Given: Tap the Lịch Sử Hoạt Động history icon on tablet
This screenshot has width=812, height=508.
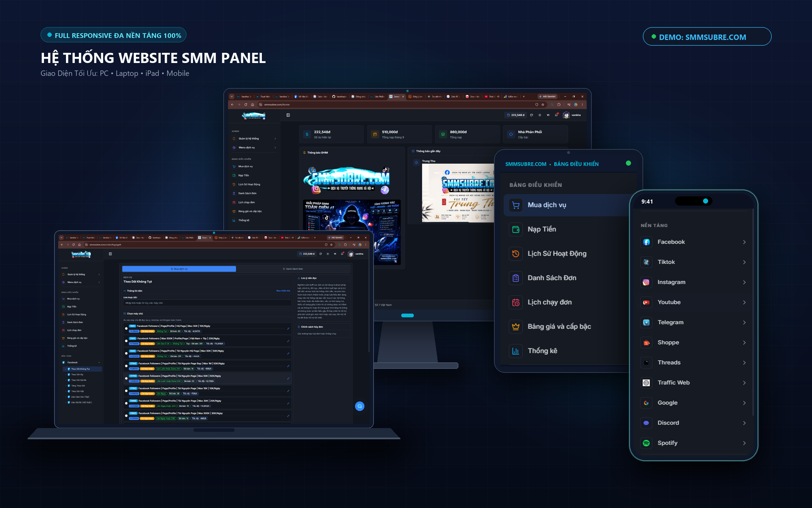Looking at the screenshot, I should pyautogui.click(x=516, y=254).
